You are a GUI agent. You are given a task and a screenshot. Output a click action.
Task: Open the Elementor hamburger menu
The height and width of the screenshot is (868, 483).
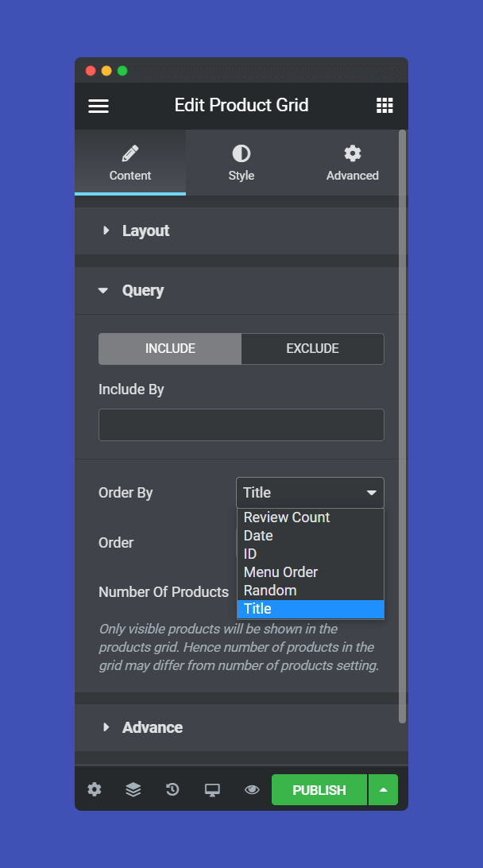pyautogui.click(x=99, y=105)
